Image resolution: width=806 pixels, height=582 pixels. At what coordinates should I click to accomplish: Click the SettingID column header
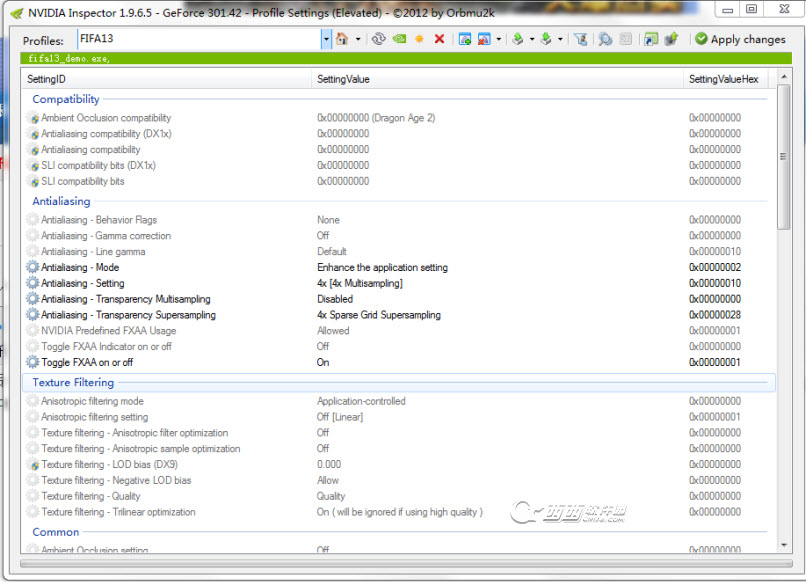(167, 79)
